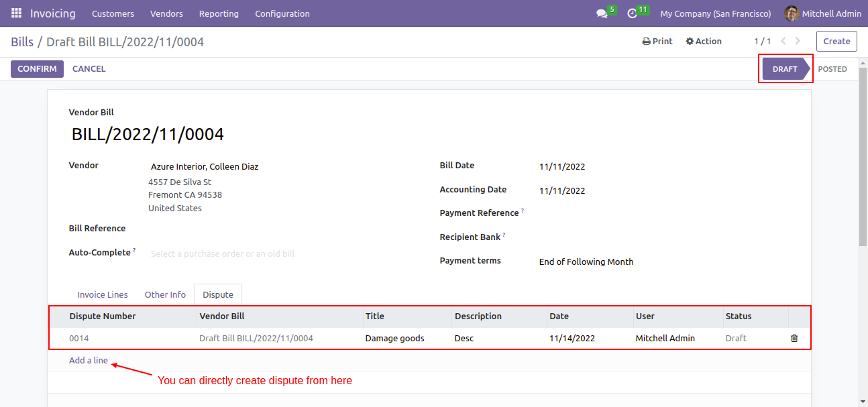
Task: Open the Action dropdown
Action: coord(704,41)
